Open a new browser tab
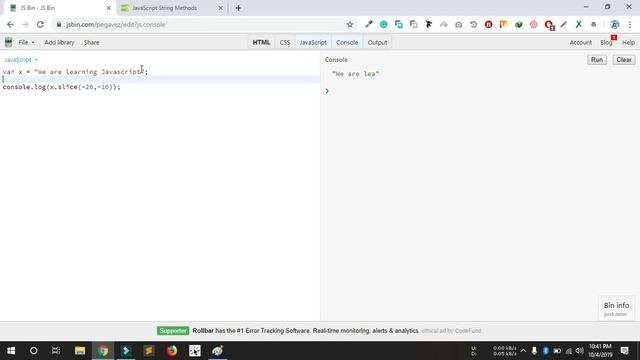The image size is (640, 360). click(238, 8)
